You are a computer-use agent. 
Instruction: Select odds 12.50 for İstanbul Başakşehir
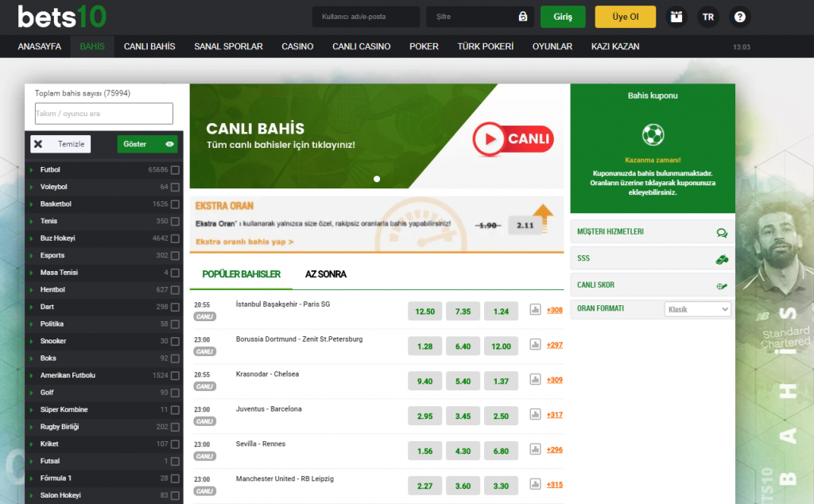(x=424, y=312)
